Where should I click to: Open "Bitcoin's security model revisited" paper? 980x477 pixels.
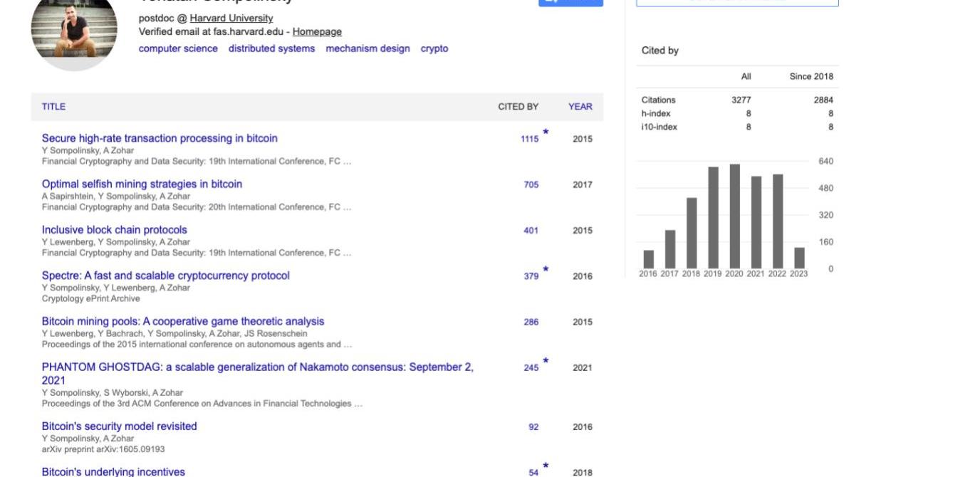(119, 426)
